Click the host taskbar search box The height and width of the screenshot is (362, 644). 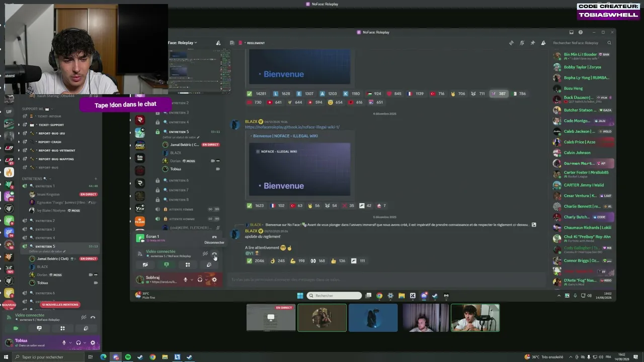[49, 357]
